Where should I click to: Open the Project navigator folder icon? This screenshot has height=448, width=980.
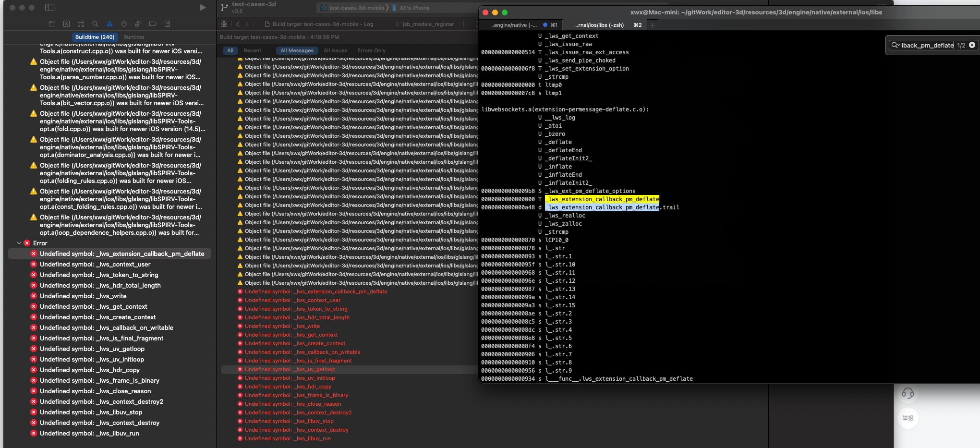(52, 24)
